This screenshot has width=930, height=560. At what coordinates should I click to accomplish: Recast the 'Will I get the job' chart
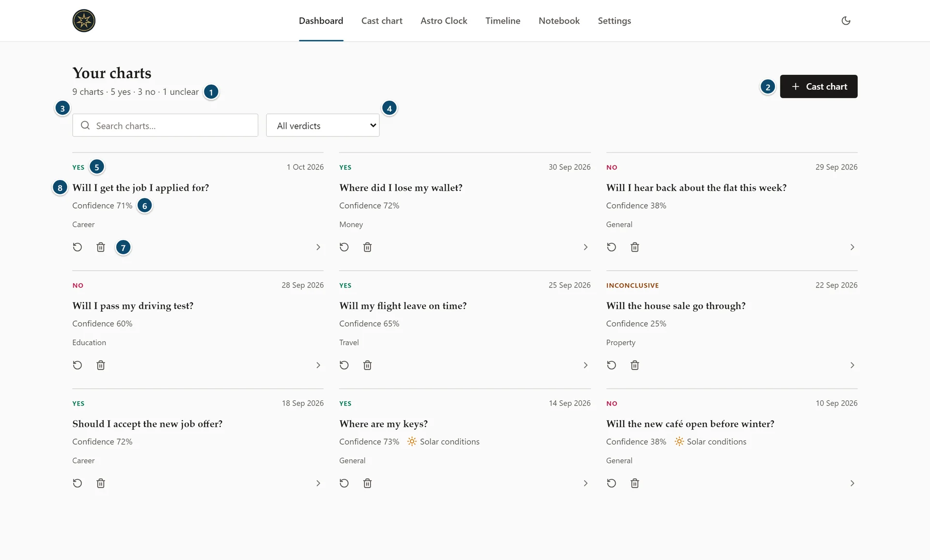click(x=77, y=247)
